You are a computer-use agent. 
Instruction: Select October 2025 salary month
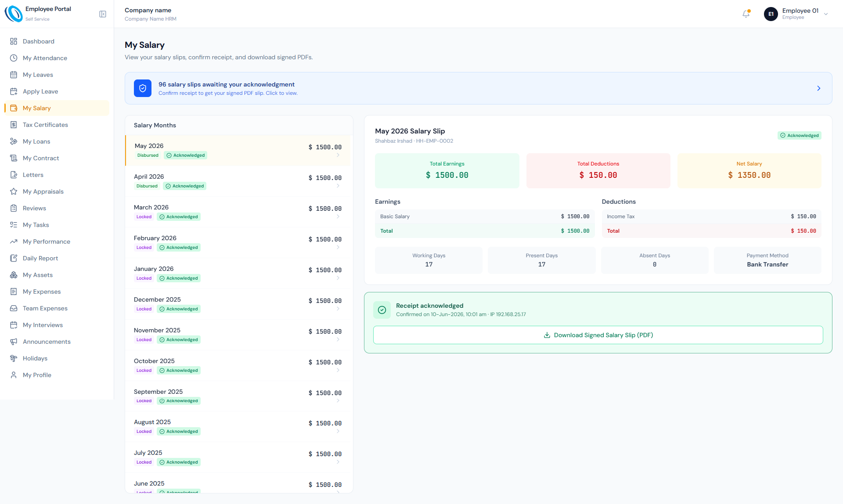click(239, 365)
